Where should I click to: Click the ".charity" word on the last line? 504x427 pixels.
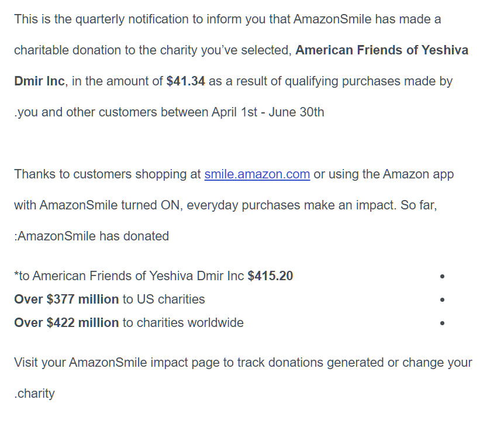click(x=34, y=394)
